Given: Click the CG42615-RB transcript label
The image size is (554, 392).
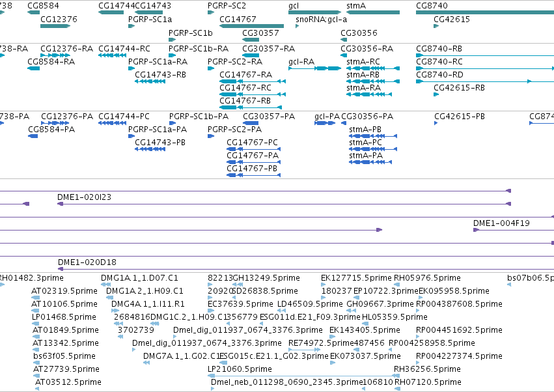Looking at the screenshot, I should point(460,88).
